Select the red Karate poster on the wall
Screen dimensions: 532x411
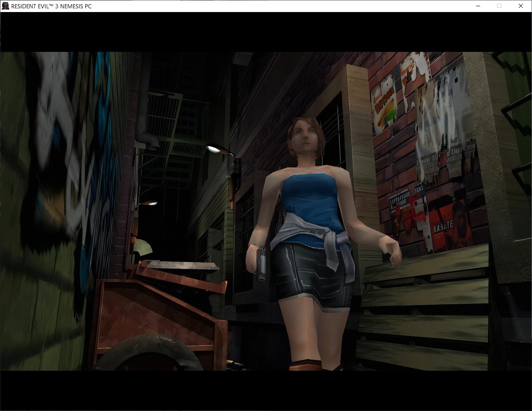(448, 225)
